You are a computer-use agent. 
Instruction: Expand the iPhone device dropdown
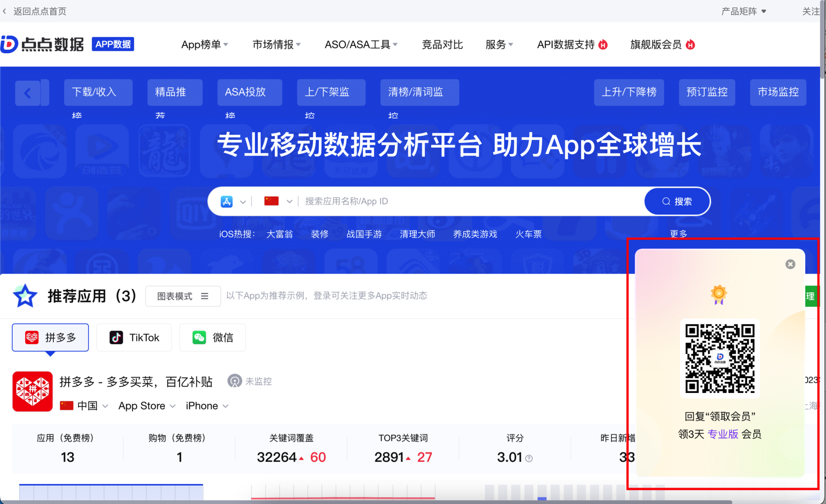click(x=206, y=406)
